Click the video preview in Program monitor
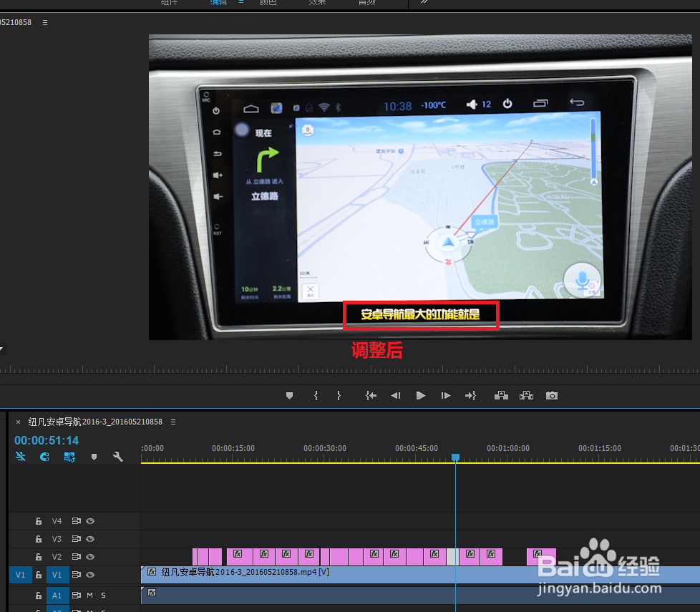 point(420,187)
